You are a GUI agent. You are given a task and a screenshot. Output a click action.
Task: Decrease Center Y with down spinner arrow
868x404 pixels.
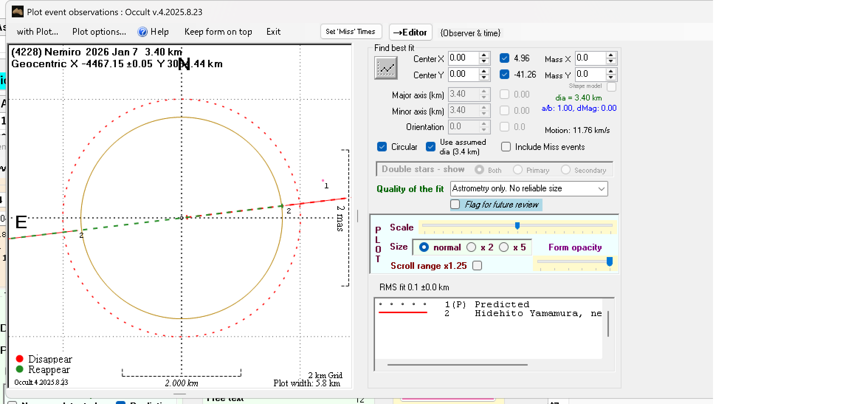tap(484, 78)
